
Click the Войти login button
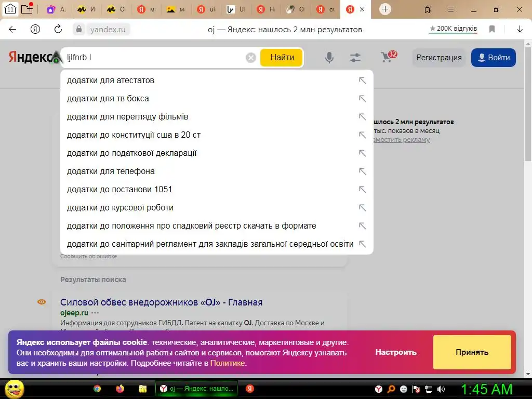494,58
